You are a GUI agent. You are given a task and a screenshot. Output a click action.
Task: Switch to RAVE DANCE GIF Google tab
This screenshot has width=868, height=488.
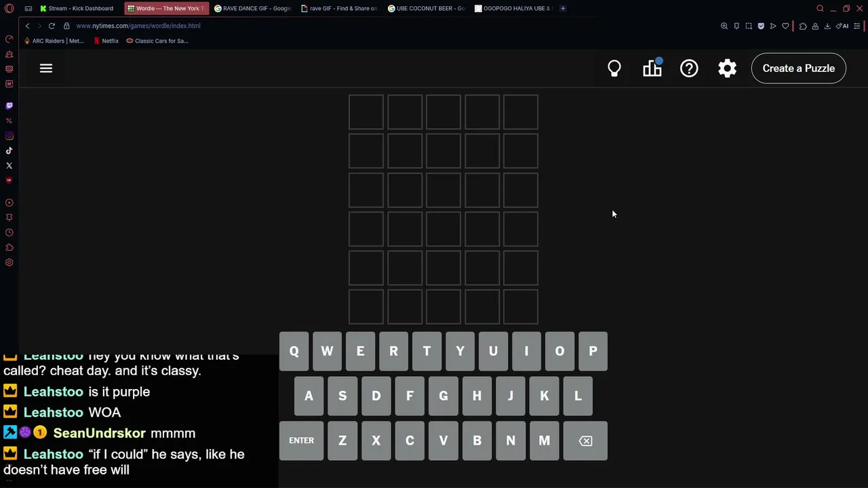pos(252,8)
